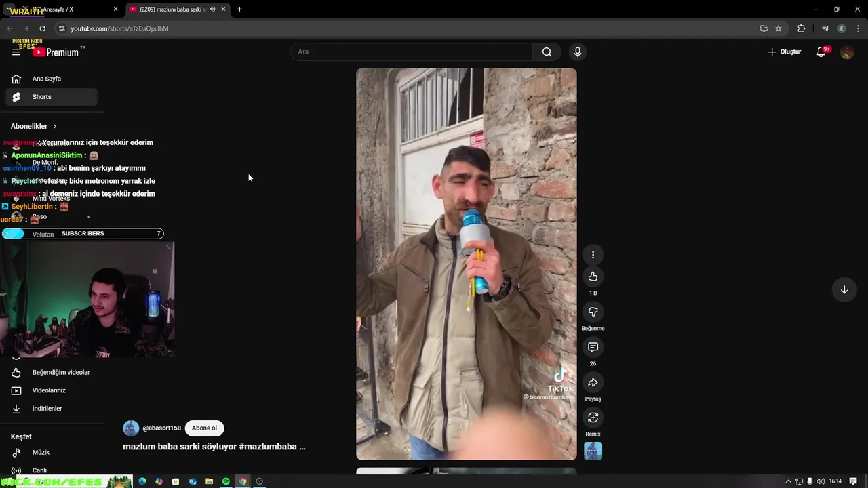Click the search magnifier button
868x488 pixels.
[x=547, y=52]
